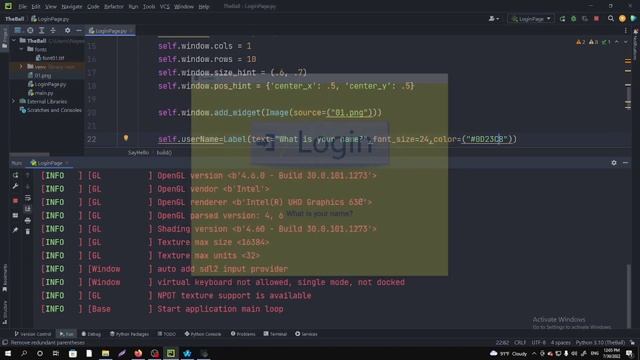Viewport: 640px width, 360px height.
Task: Click the trash Clear All output icon
Action: tap(28, 231)
